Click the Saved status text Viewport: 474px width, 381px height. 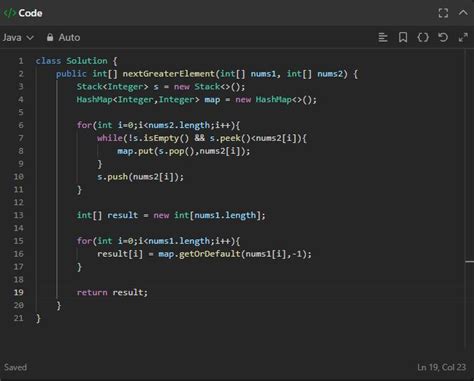click(x=15, y=367)
